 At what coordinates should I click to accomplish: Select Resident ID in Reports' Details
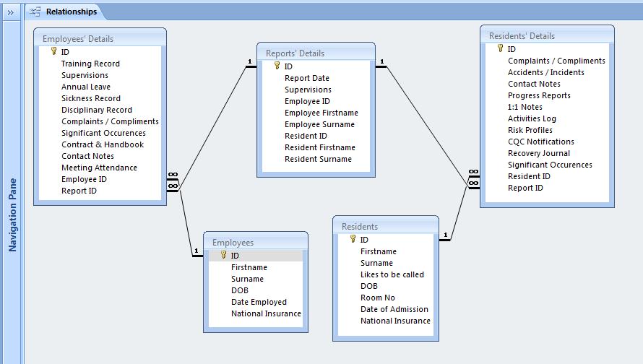pyautogui.click(x=306, y=136)
